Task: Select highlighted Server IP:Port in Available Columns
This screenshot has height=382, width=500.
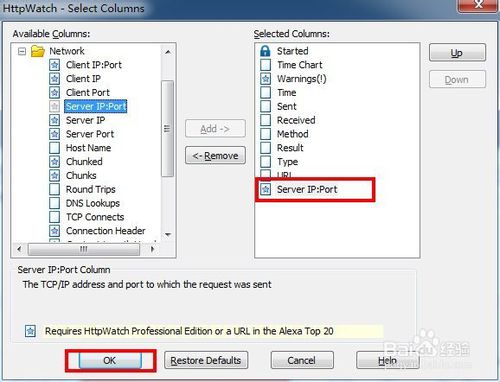Action: coord(96,106)
